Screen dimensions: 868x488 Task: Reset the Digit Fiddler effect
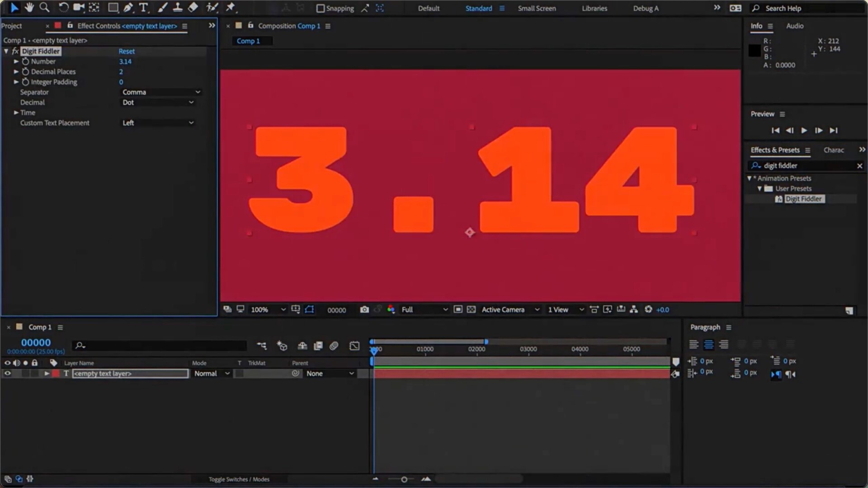pos(127,51)
